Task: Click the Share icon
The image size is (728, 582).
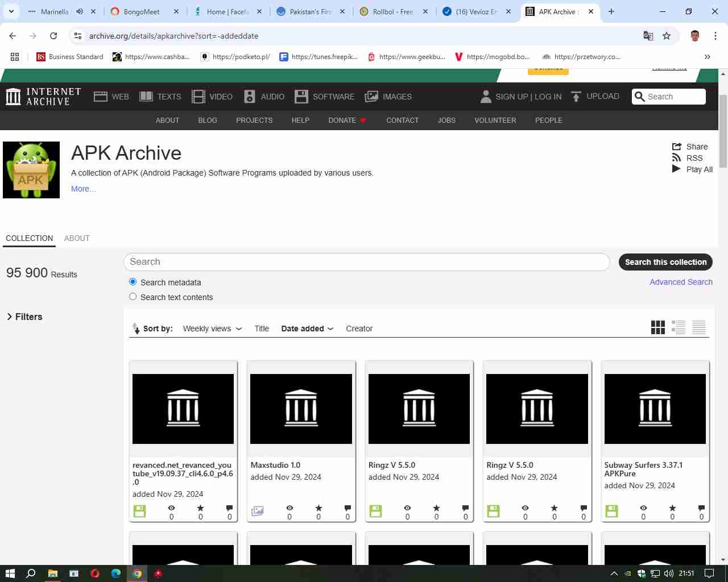Action: [677, 147]
